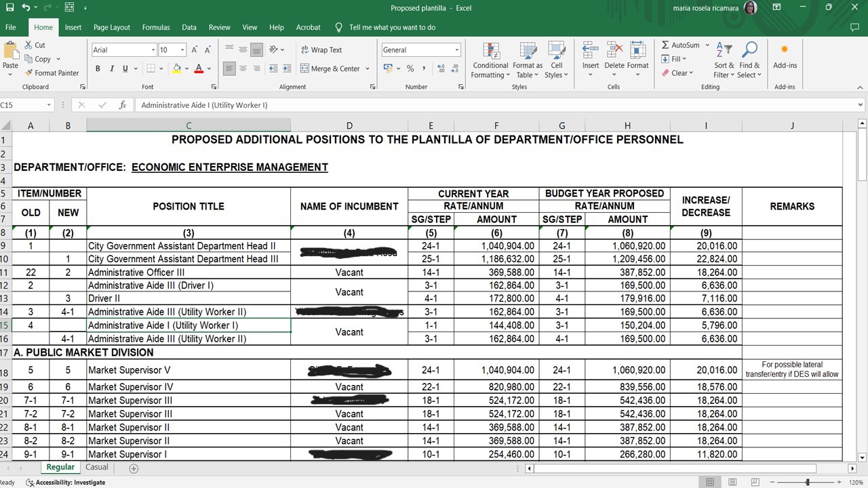Open the Add-ins button
The width and height of the screenshot is (868, 488).
pyautogui.click(x=785, y=56)
